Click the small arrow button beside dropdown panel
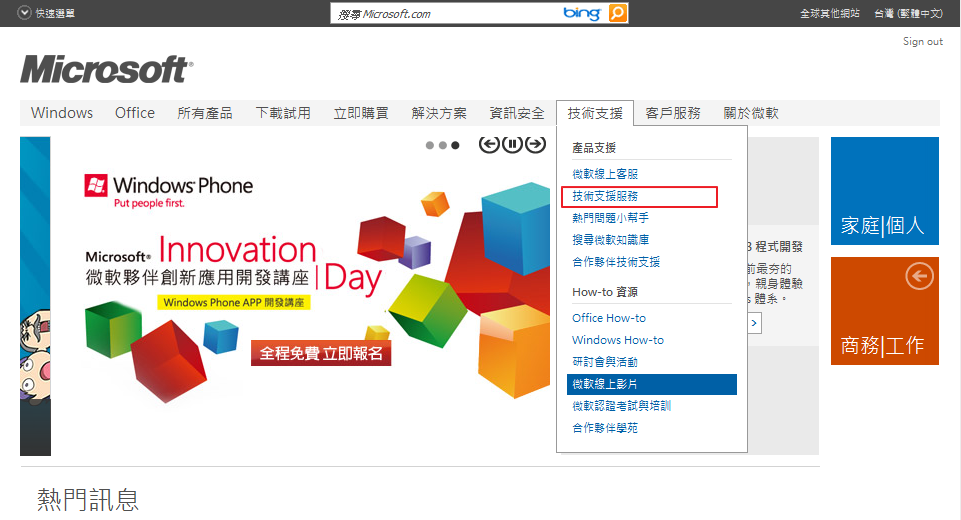Image resolution: width=961 pixels, height=520 pixels. 754,323
